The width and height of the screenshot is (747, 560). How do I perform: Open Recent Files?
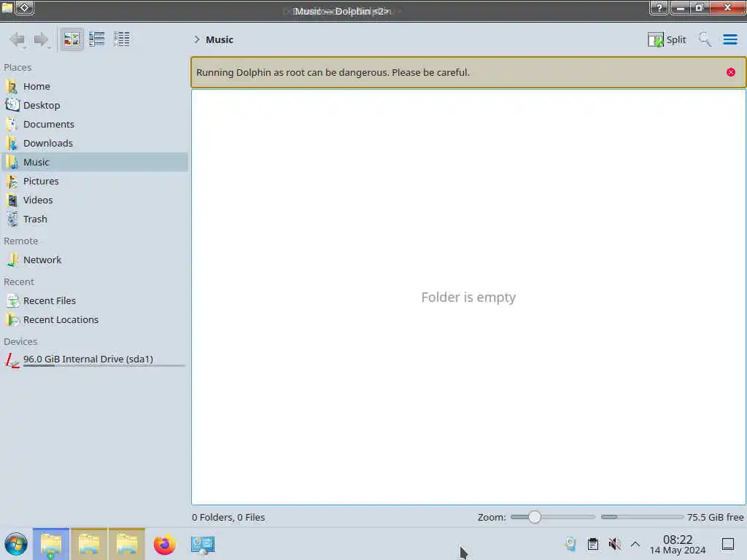95,301
